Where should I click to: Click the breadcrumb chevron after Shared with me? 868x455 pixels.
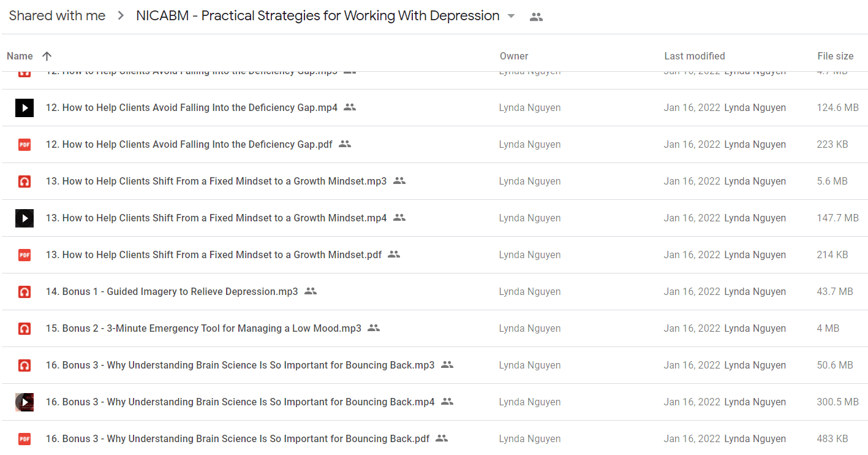[x=121, y=17]
